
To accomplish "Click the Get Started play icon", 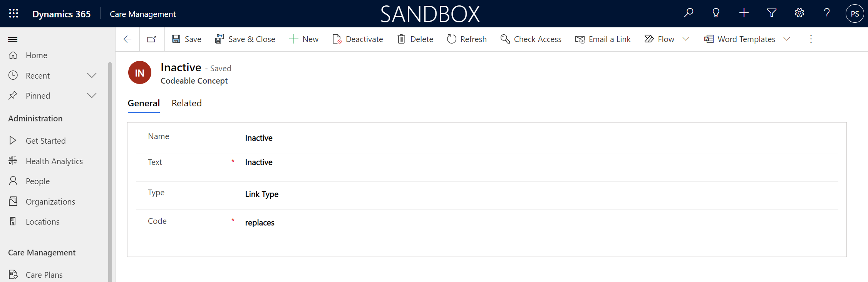I will click(13, 140).
